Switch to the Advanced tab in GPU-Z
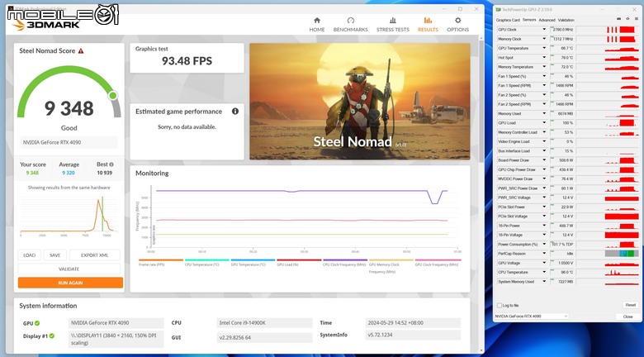 tap(547, 20)
